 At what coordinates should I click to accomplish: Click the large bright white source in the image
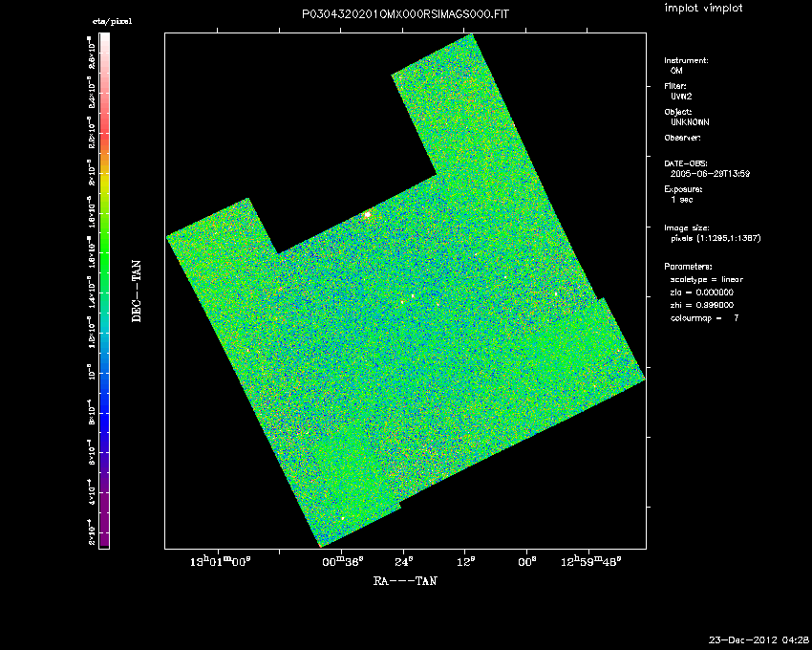[x=367, y=214]
